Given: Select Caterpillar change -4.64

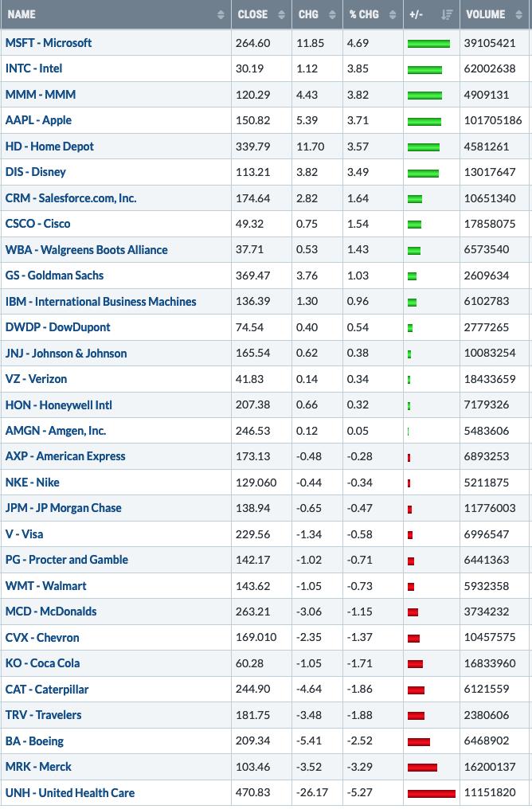Looking at the screenshot, I should (309, 690).
